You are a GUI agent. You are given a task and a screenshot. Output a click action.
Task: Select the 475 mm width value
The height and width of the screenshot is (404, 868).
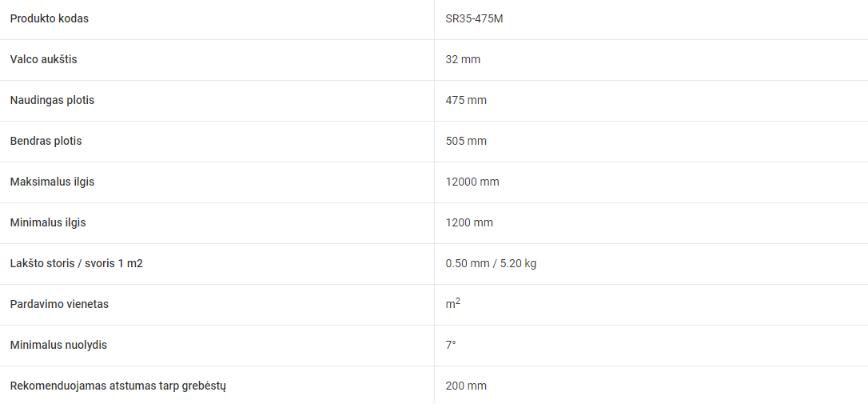(x=466, y=100)
